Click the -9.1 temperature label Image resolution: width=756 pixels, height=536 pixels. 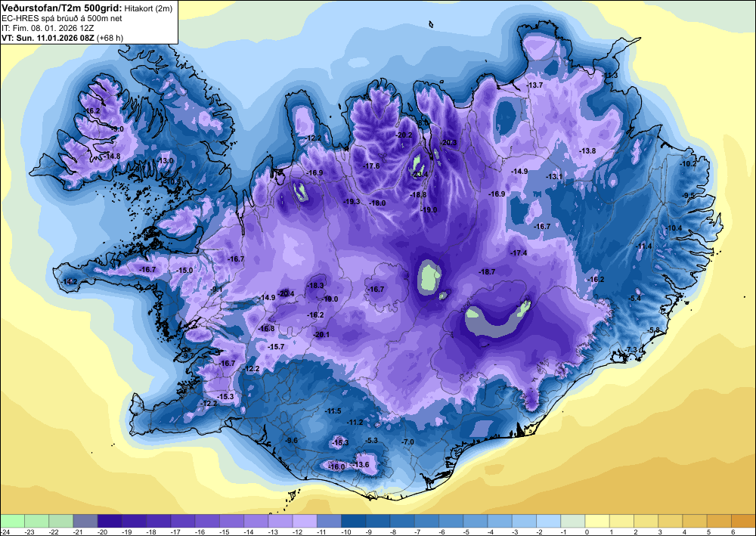(x=217, y=290)
